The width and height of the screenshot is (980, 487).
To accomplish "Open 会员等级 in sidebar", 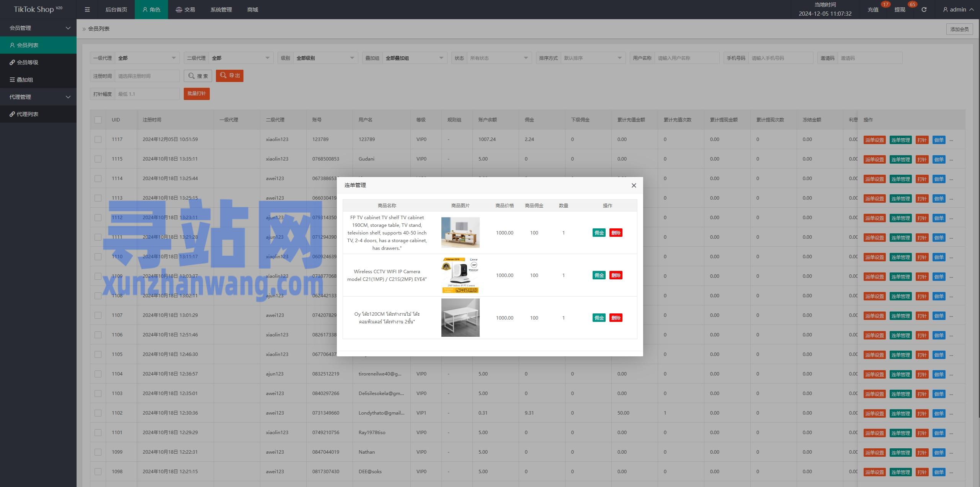I will point(27,62).
